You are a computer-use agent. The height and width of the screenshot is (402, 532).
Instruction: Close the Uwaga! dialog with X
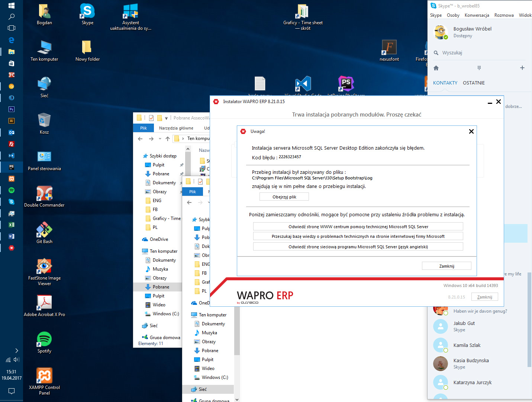(471, 131)
